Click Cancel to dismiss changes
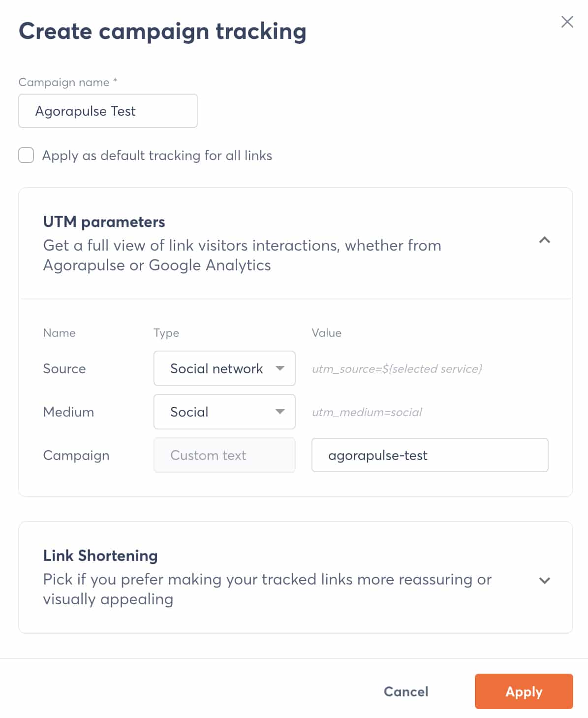This screenshot has height=718, width=588. point(406,691)
